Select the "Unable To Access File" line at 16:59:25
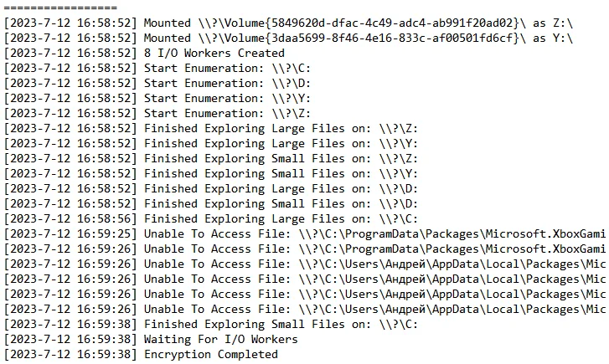Viewport: 609px width, 364px height. tap(335, 233)
